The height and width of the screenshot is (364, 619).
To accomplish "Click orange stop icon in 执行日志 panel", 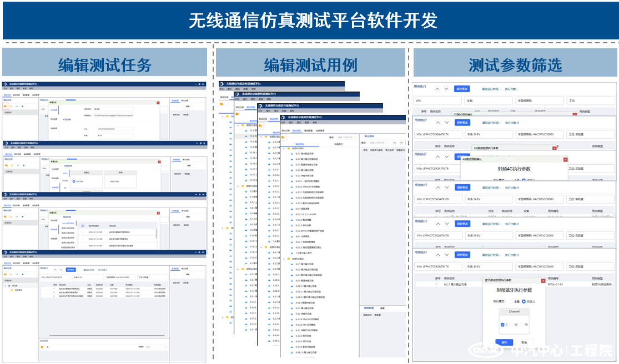I will [x=42, y=347].
